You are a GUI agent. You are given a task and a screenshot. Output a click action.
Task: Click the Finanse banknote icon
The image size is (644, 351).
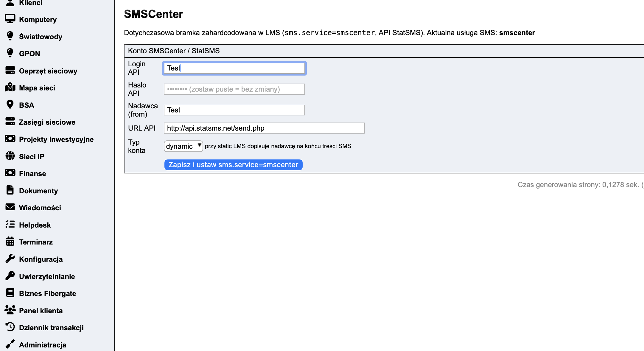pyautogui.click(x=10, y=173)
